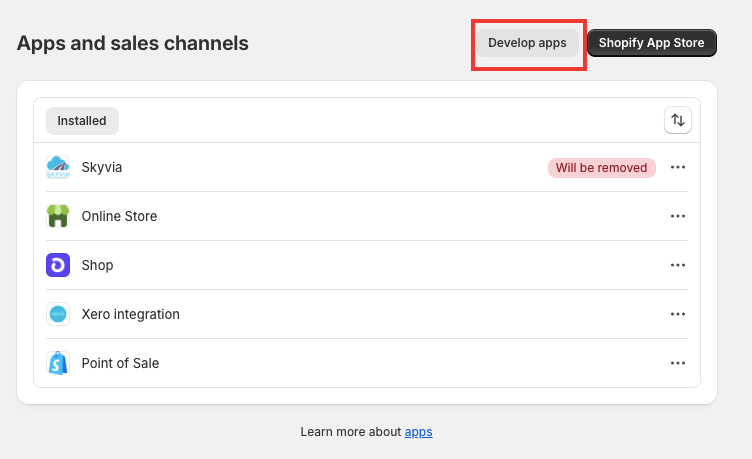Open the Online Store more actions menu
Screen dimensions: 752x459
tap(678, 216)
